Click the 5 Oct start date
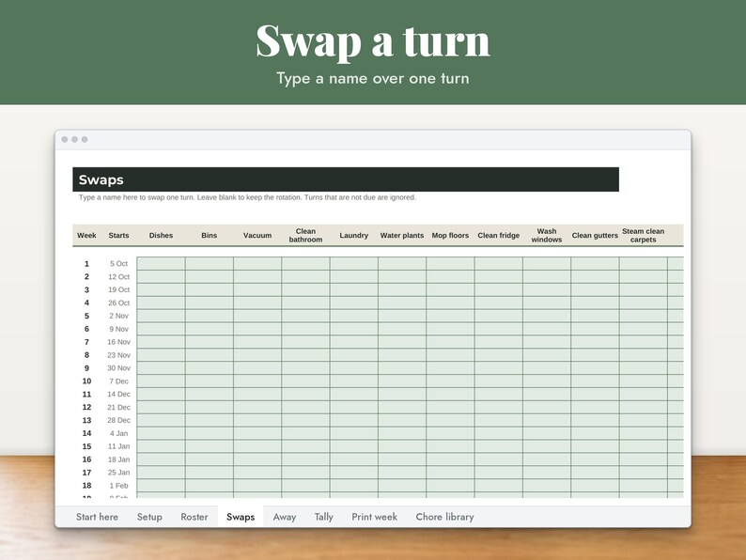The height and width of the screenshot is (560, 746). (x=119, y=264)
